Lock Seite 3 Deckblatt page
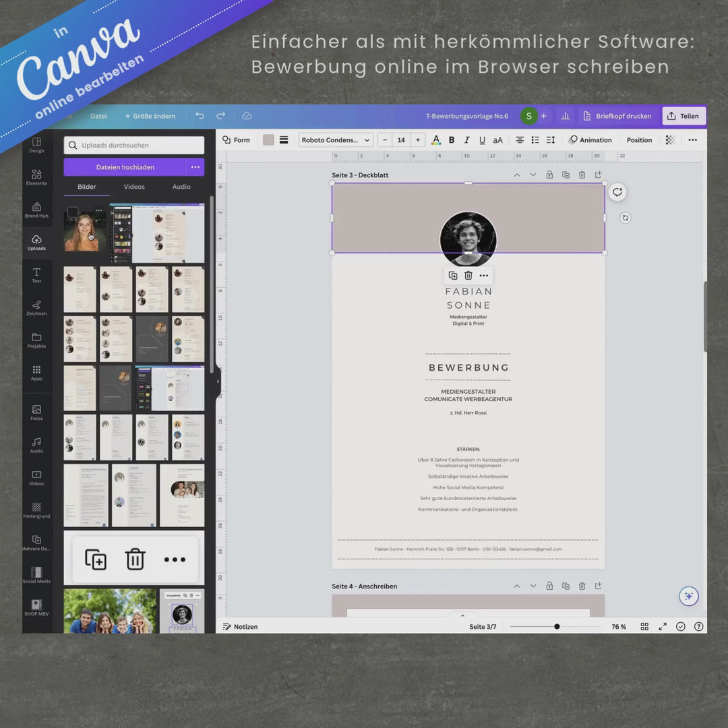728x728 pixels. pyautogui.click(x=549, y=175)
